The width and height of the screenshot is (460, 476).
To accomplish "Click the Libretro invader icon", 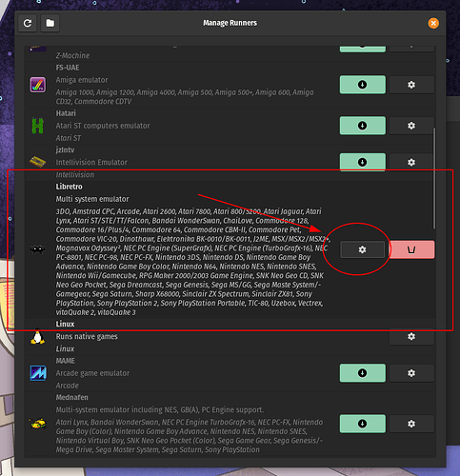I will (37, 249).
